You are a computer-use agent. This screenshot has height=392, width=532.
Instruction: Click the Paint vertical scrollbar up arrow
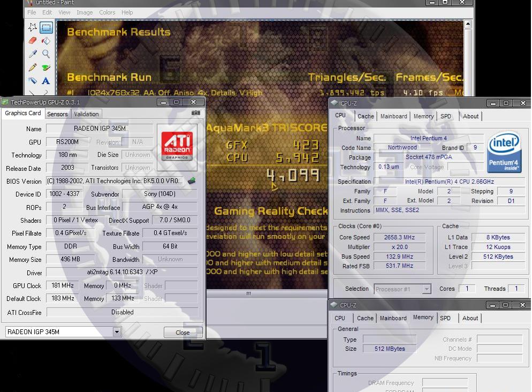(468, 24)
